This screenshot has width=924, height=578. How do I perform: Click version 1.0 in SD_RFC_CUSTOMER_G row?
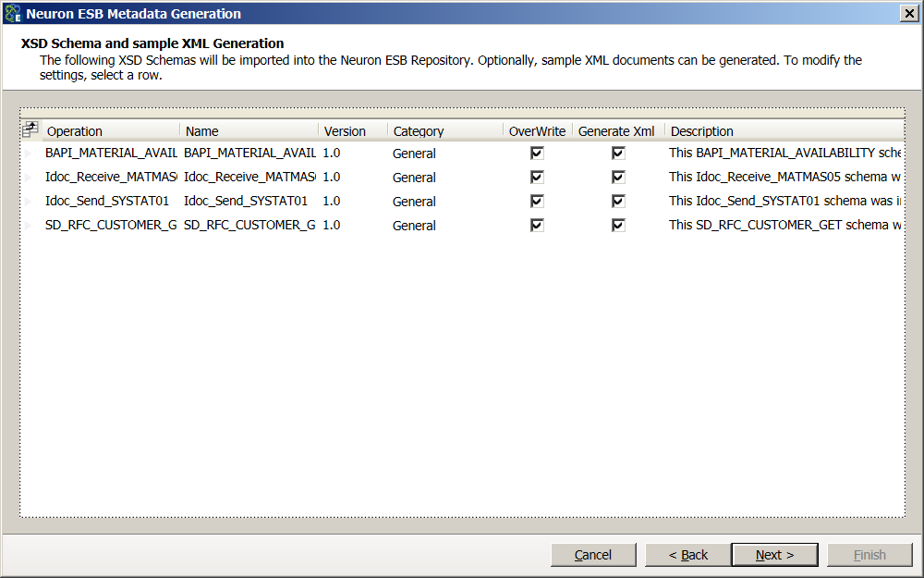click(331, 226)
